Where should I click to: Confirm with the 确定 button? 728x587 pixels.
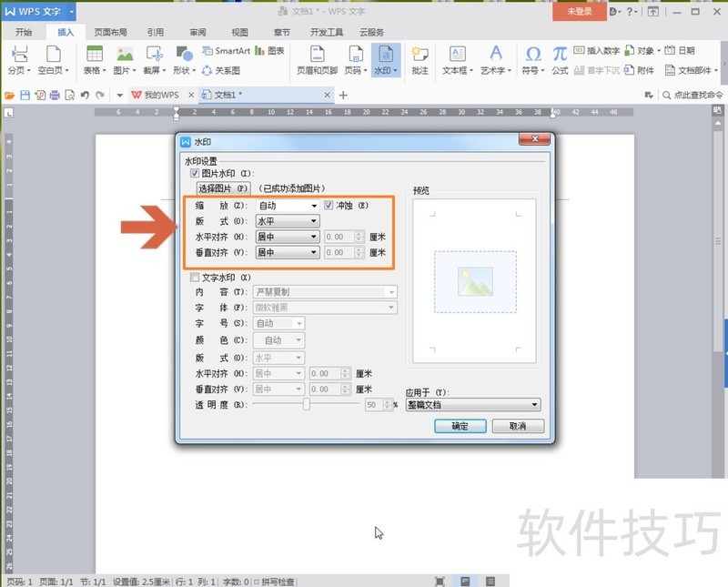click(460, 426)
